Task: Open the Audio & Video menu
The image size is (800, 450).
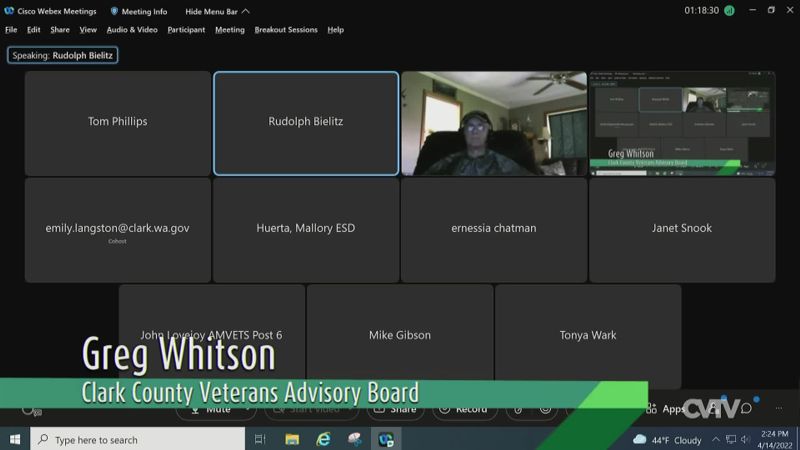Action: click(x=132, y=30)
